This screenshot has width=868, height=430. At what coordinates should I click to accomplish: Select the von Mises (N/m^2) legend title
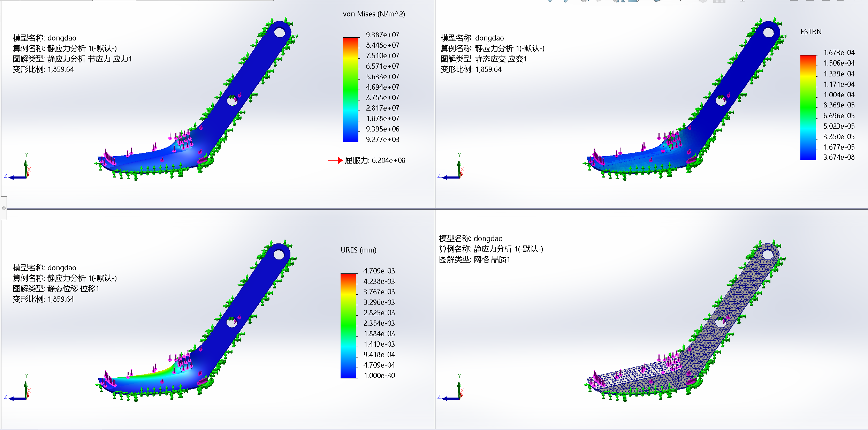[x=374, y=14]
